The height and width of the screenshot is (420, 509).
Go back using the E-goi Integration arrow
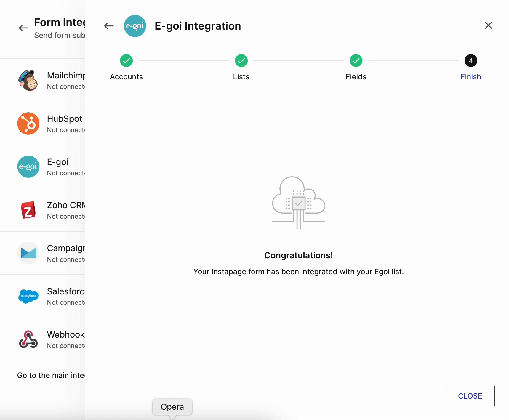(x=109, y=26)
